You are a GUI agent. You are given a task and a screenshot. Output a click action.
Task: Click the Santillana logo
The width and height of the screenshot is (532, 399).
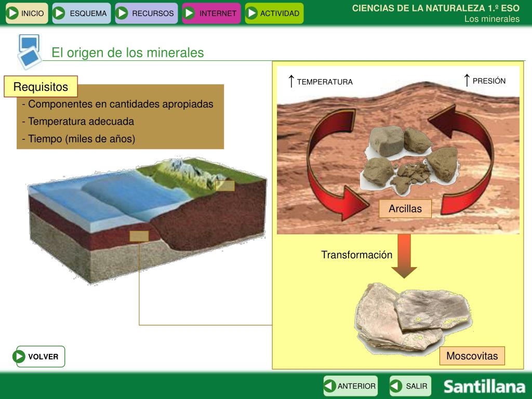[x=484, y=387]
